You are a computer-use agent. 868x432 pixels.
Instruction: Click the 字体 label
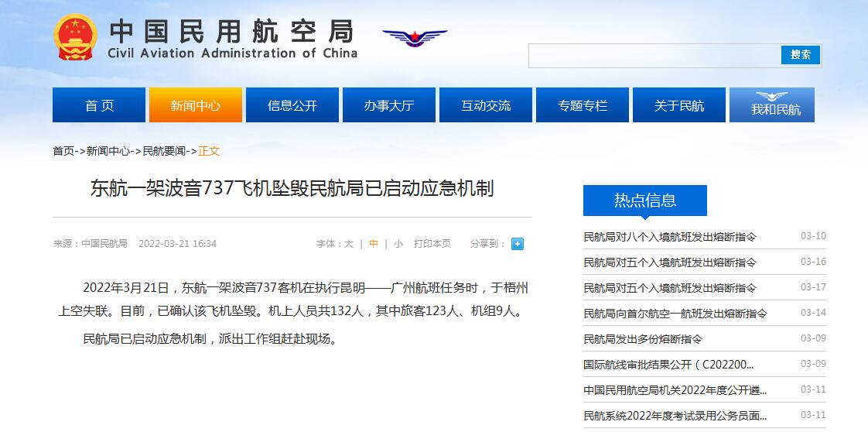(x=329, y=244)
